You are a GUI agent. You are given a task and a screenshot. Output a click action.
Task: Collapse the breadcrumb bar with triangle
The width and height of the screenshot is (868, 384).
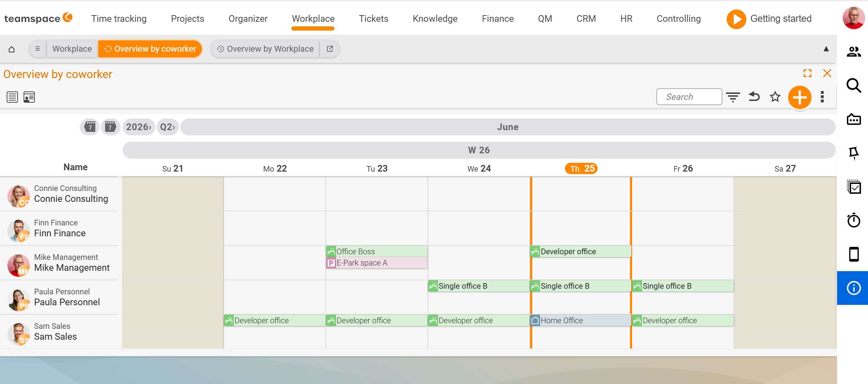(x=826, y=49)
